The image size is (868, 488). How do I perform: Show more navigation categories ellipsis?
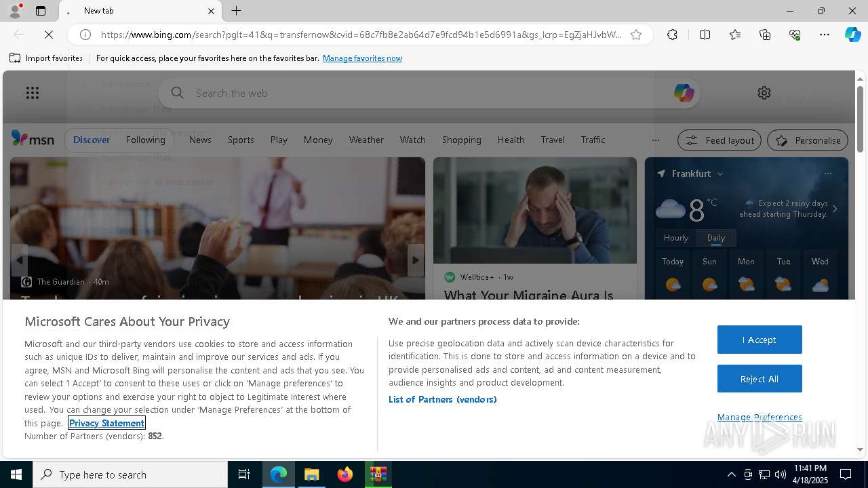(655, 140)
